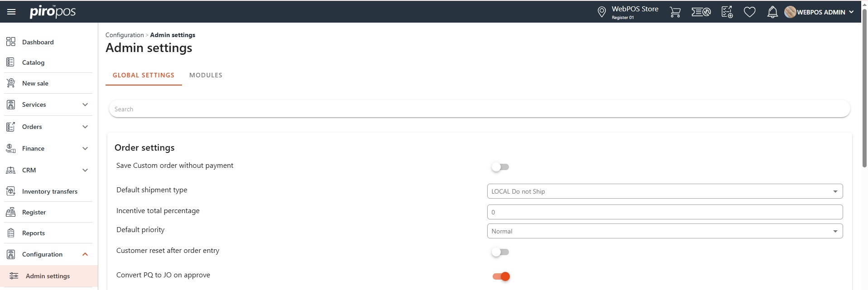Switch to the Modules tab

tap(206, 75)
